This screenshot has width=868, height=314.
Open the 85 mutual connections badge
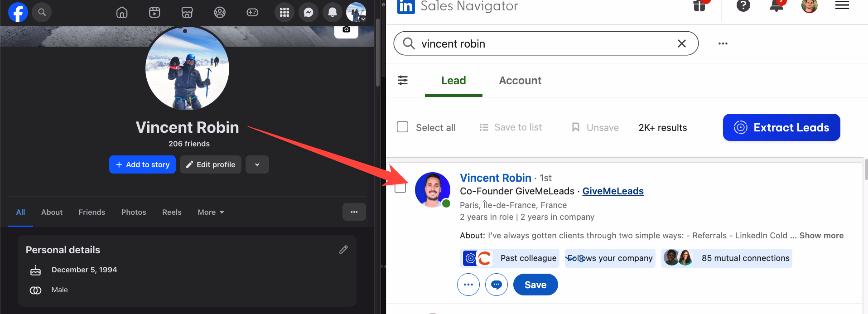[x=726, y=258]
